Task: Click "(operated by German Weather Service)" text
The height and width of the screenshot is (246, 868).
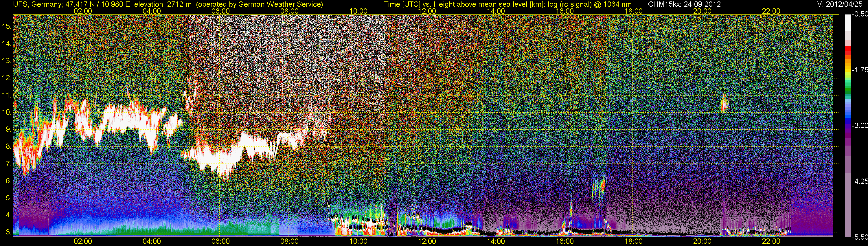Action: tap(260, 4)
